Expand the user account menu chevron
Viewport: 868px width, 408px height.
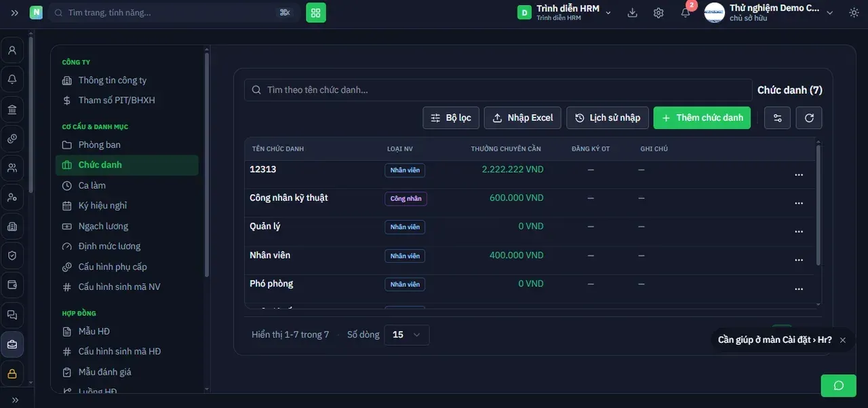click(830, 13)
